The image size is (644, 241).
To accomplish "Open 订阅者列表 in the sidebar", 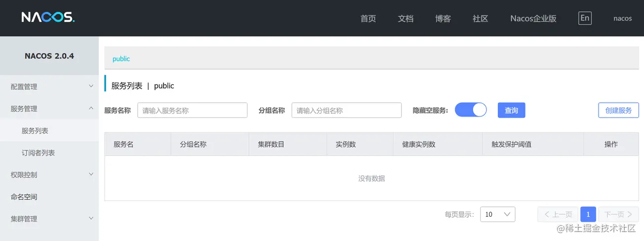I will tap(49, 153).
